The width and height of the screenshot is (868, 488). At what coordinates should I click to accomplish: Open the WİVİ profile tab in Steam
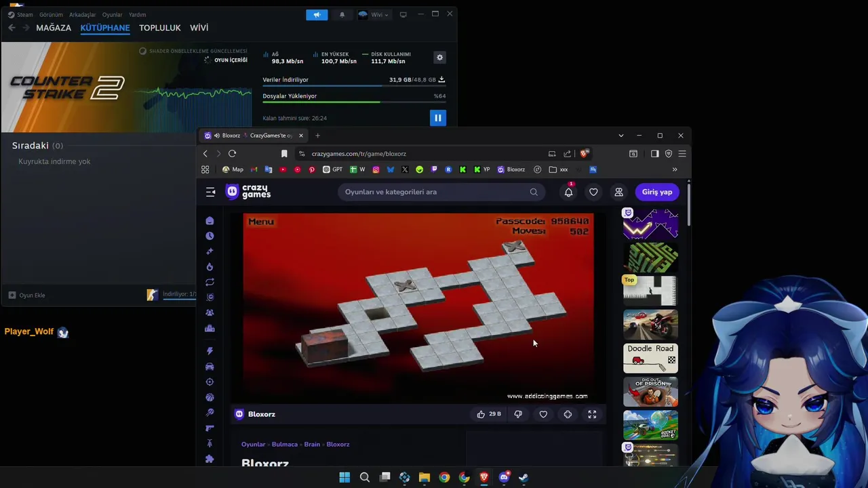199,28
